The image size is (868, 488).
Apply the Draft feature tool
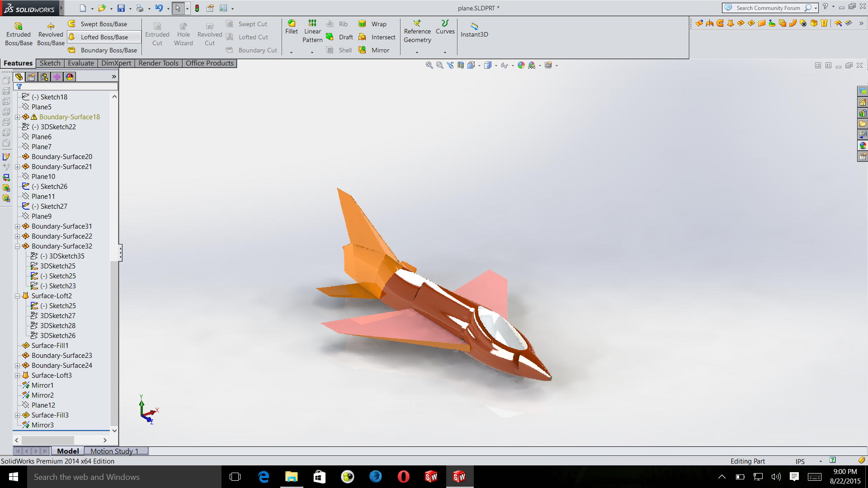click(340, 37)
